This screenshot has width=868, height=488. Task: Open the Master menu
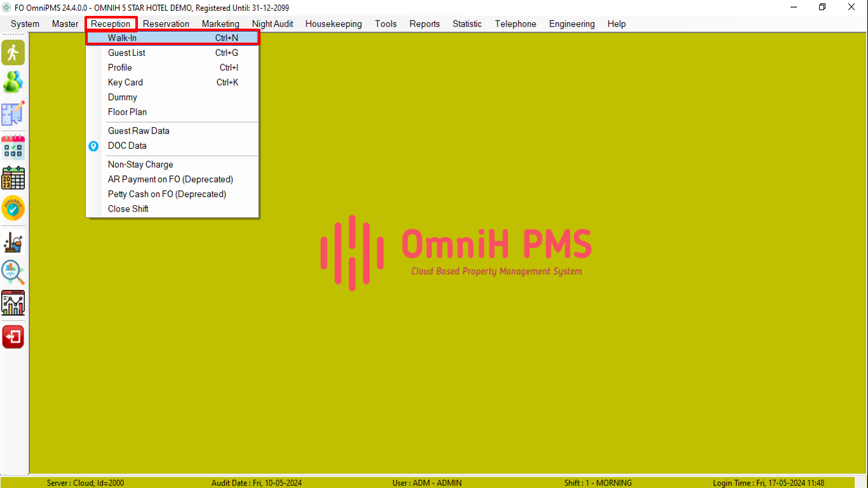65,24
